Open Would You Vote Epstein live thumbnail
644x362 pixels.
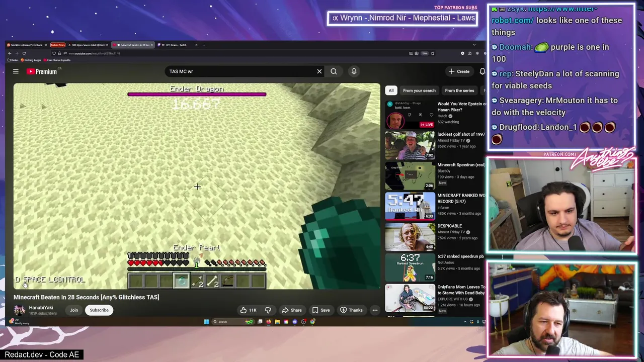[x=410, y=115]
